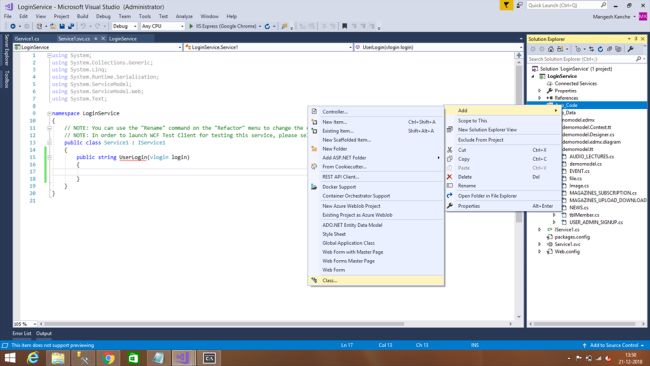Toggle Show All Files icon in Solution Explorer

pyautogui.click(x=618, y=49)
